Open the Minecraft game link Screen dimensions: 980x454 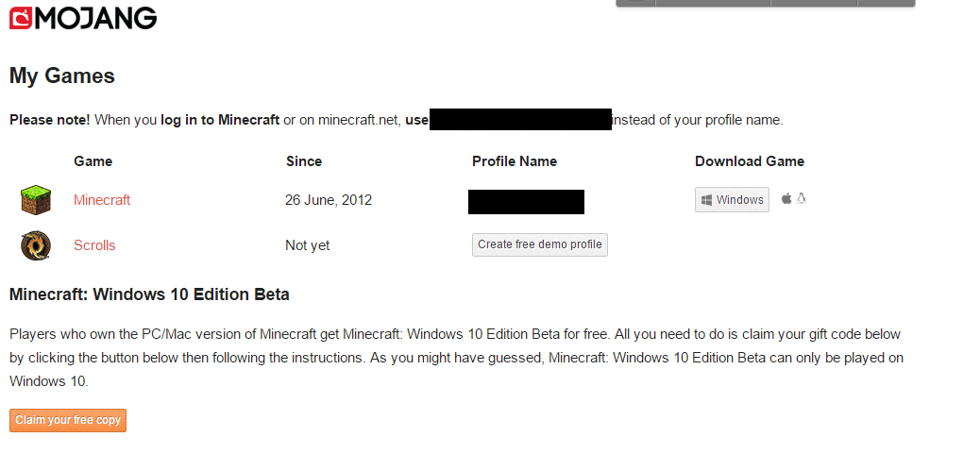(x=102, y=200)
